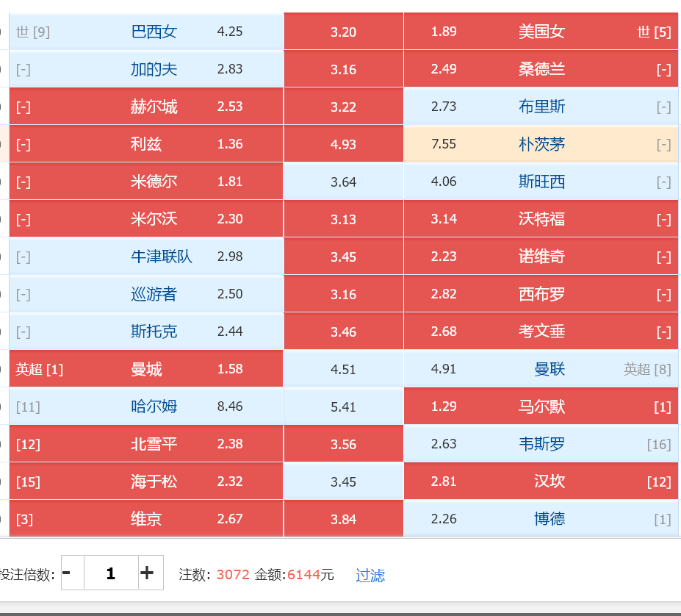681x616 pixels.
Task: Decrease the bet multiplier with minus button
Action: (x=73, y=573)
